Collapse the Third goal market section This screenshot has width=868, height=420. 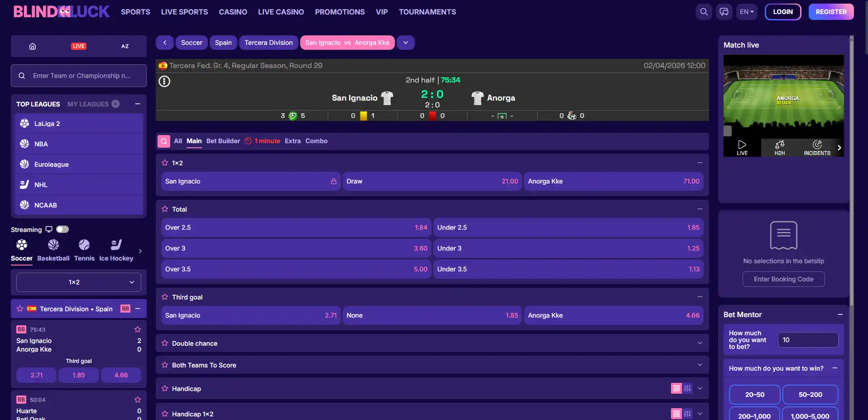(700, 297)
